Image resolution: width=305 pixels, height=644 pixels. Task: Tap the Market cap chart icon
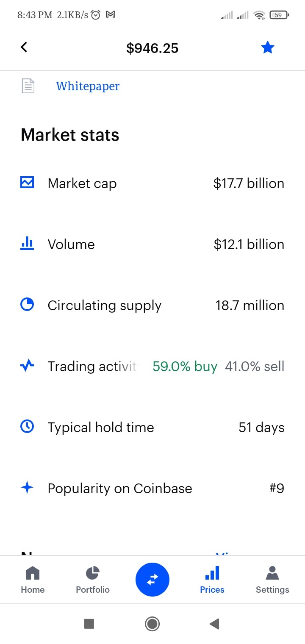27,183
